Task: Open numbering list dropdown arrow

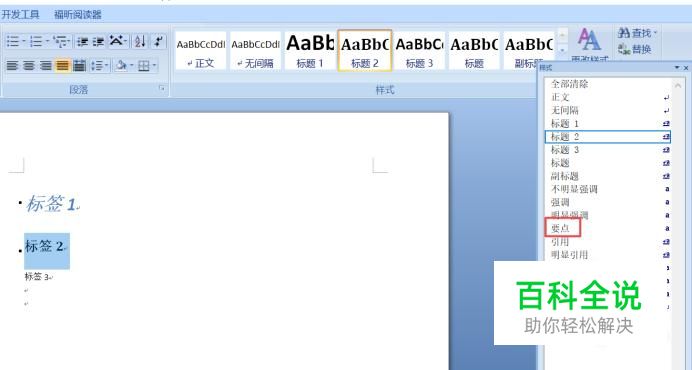Action: (47, 42)
